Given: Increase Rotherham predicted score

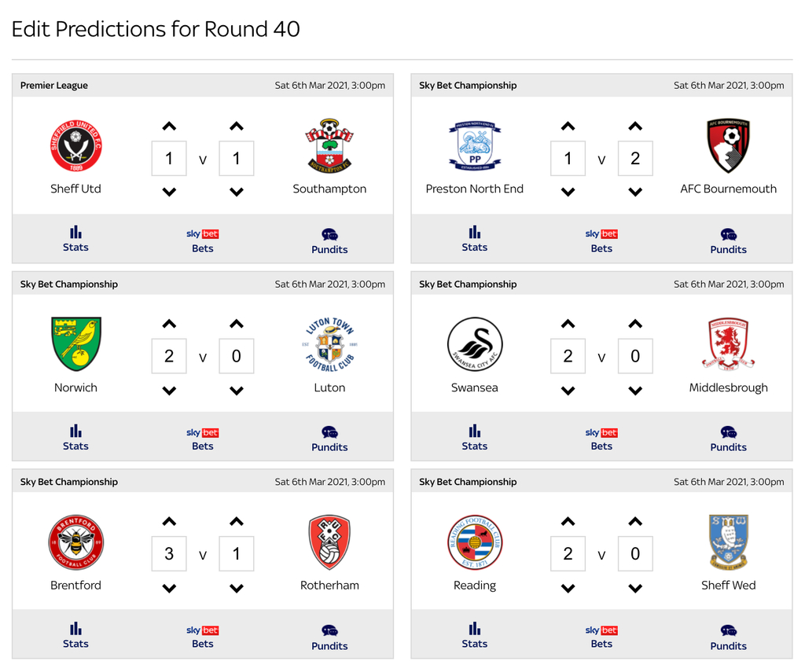Looking at the screenshot, I should tap(236, 522).
